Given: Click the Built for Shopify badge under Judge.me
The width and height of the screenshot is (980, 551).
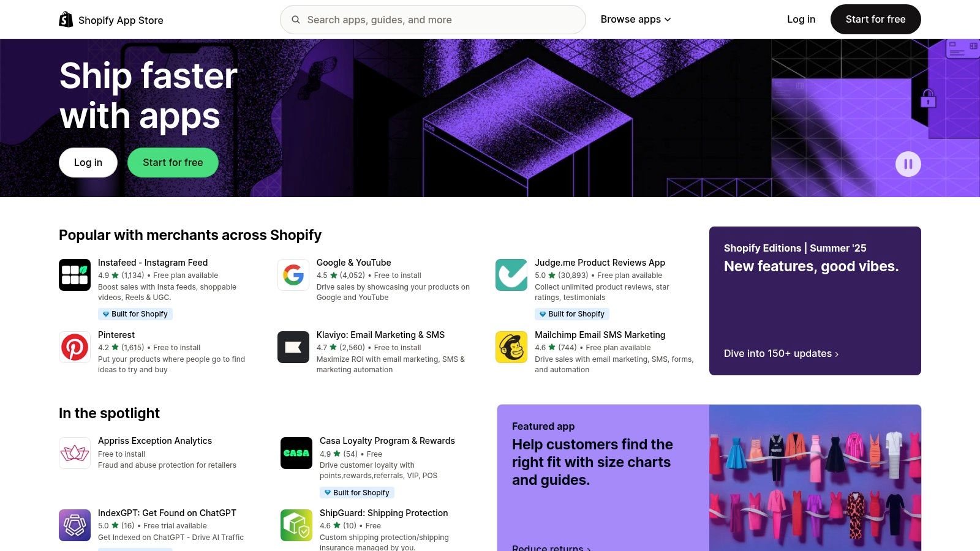Looking at the screenshot, I should click(571, 313).
